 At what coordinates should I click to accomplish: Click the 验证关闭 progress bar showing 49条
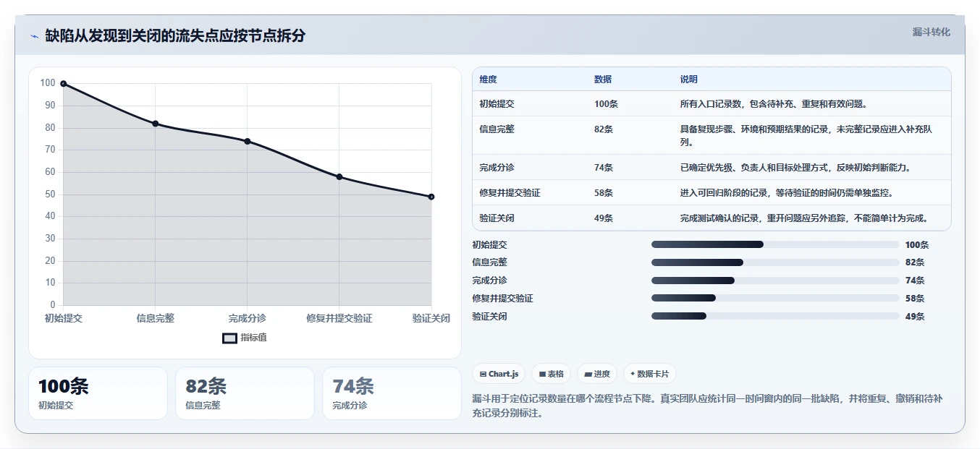775,316
